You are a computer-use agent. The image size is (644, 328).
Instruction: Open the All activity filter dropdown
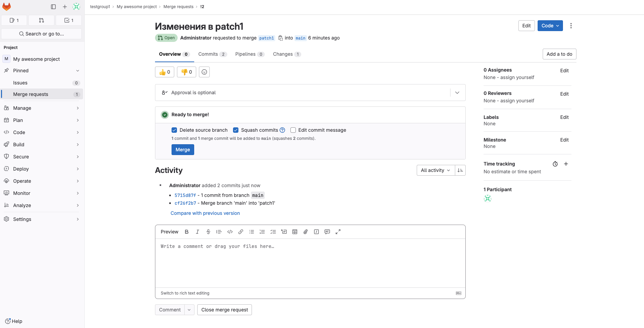435,170
